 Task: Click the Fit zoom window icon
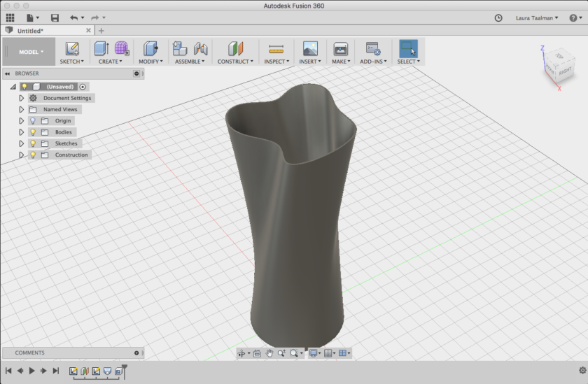click(x=294, y=353)
